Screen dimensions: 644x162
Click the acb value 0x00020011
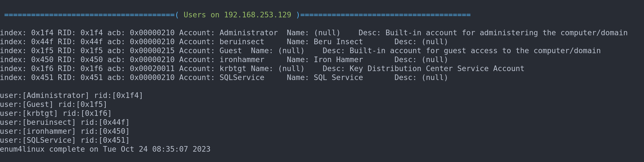(x=152, y=69)
